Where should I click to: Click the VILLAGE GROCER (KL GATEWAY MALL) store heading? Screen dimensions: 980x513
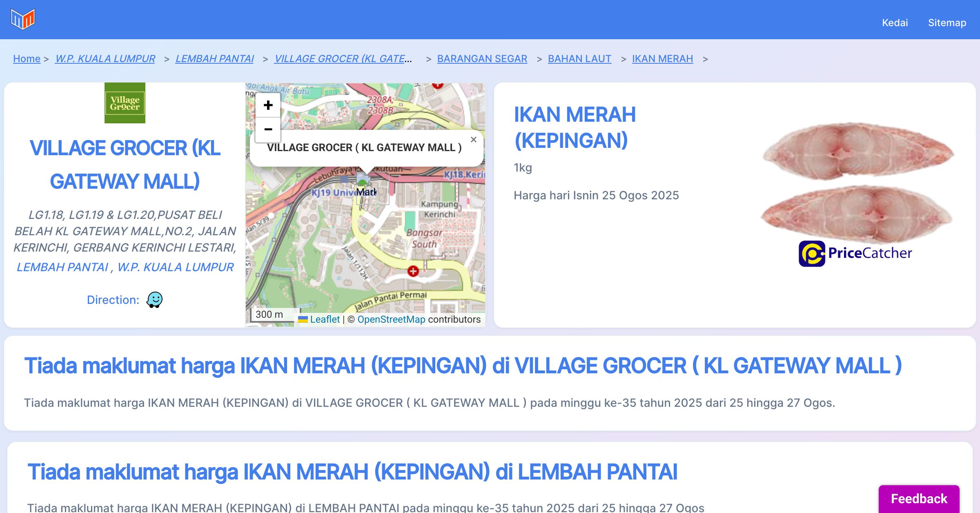click(x=125, y=165)
